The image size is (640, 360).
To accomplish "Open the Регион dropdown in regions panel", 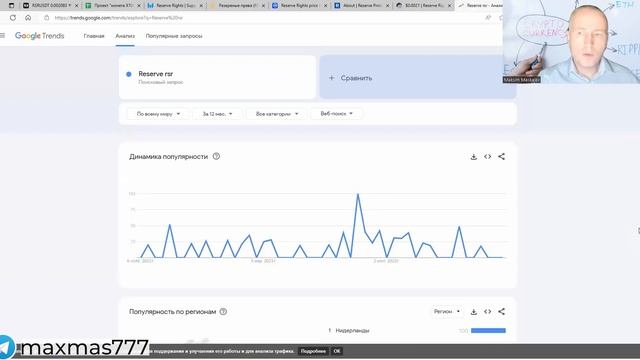I will tap(447, 311).
